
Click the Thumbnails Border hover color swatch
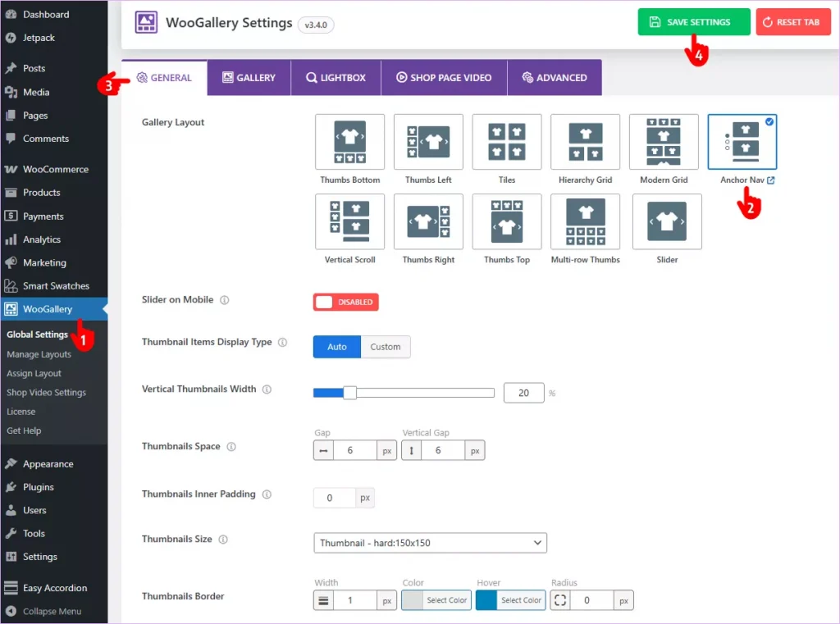487,600
